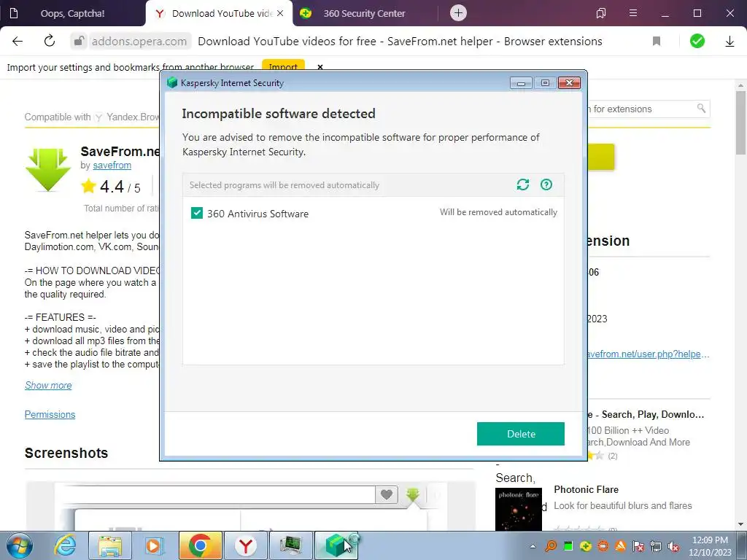Switch to Yandex Browser on taskbar
Viewport: 747px width, 560px height.
(x=245, y=545)
